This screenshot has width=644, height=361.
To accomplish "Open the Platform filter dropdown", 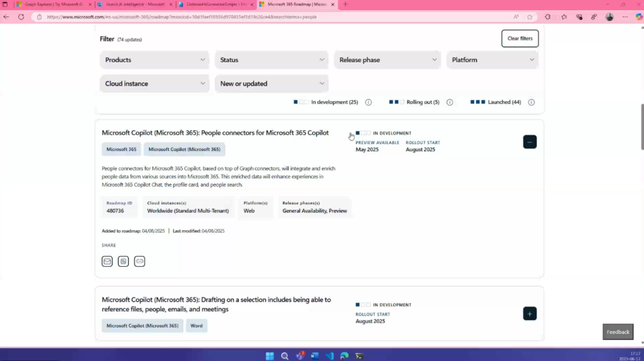I will pos(492,60).
